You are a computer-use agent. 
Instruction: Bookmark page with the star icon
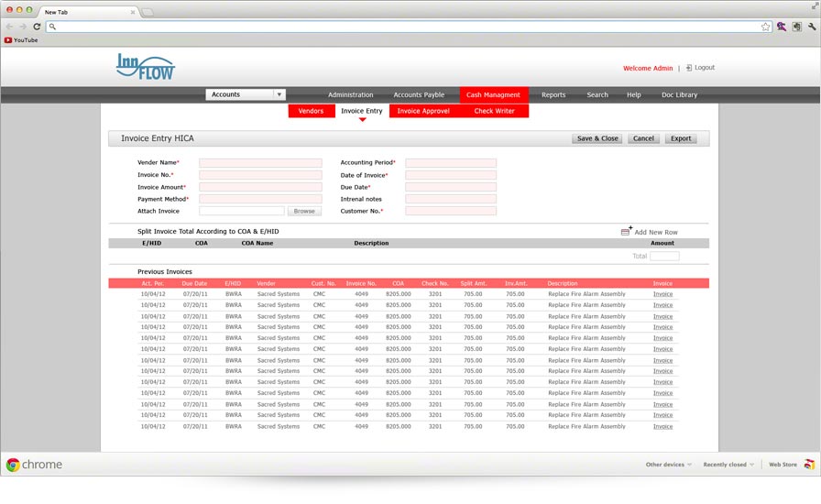(x=765, y=27)
